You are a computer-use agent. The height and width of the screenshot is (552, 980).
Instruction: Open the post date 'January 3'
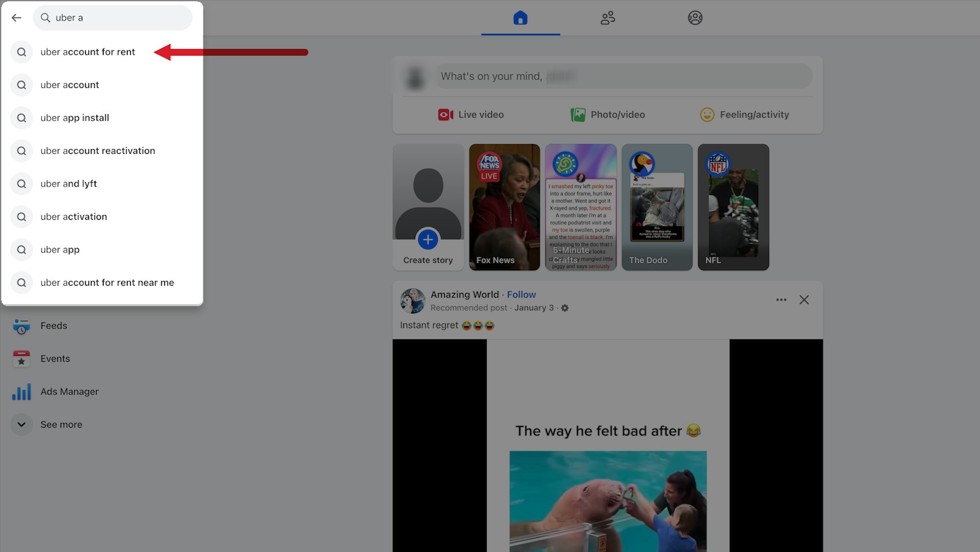[534, 308]
